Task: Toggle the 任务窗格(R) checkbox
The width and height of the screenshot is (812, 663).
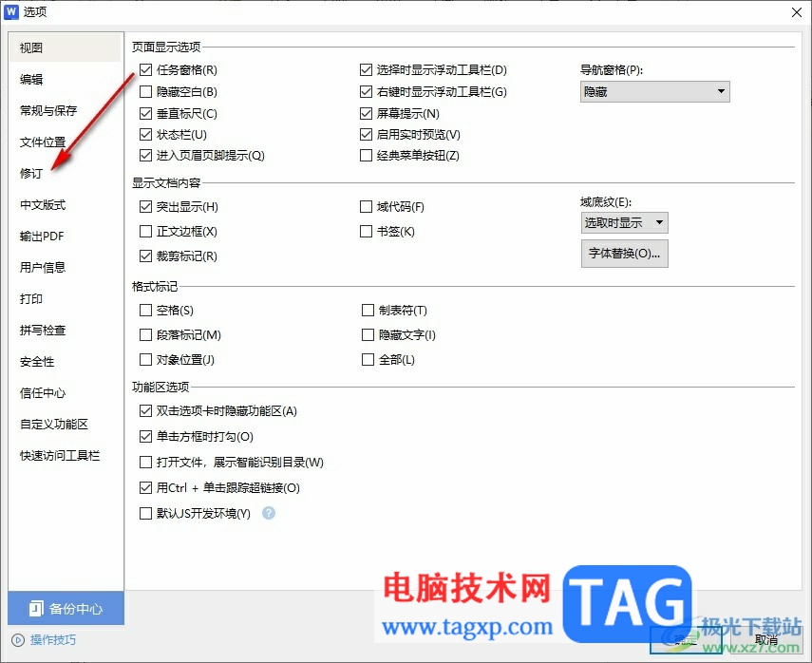Action: (145, 69)
